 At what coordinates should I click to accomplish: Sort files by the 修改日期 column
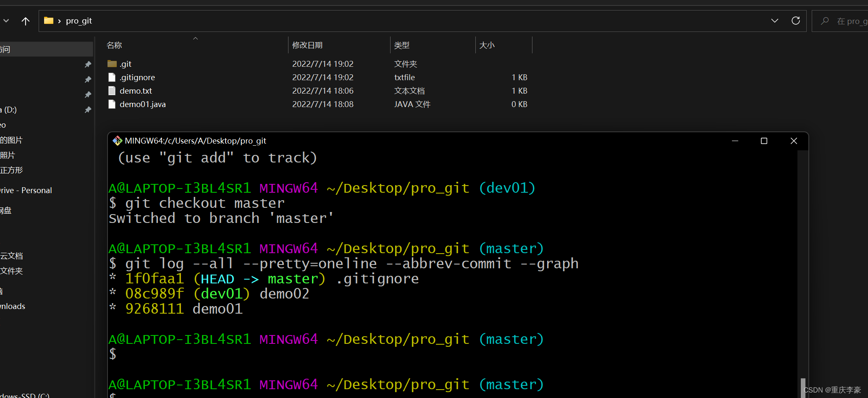click(307, 45)
